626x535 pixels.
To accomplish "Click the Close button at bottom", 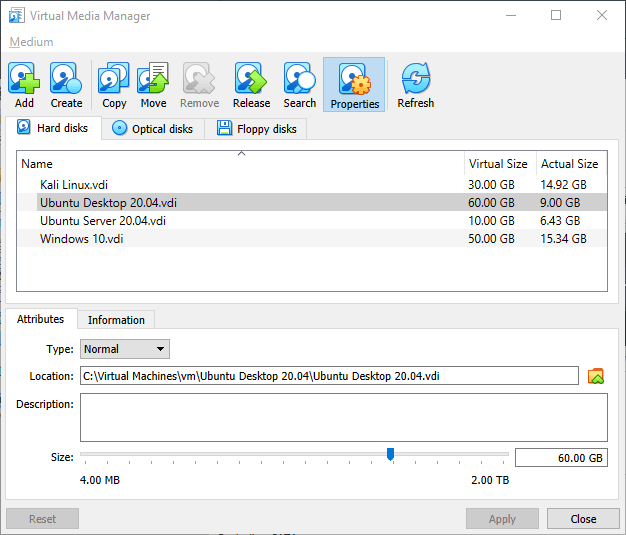I will coord(583,519).
